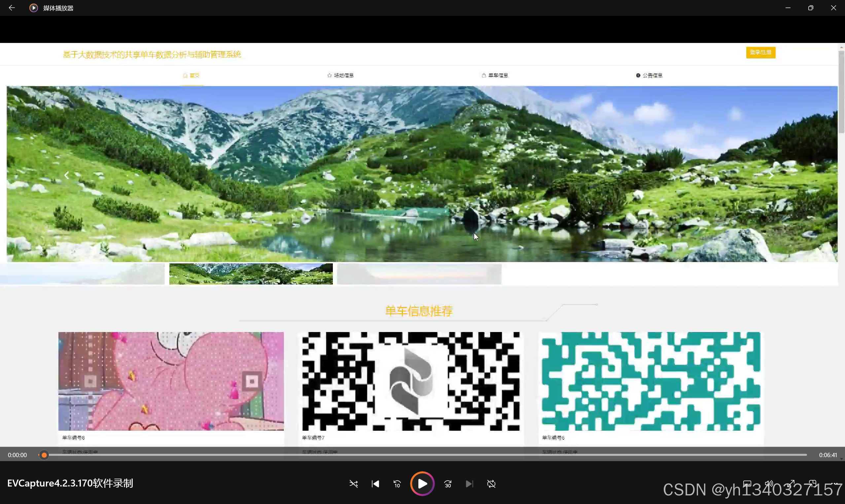This screenshot has width=845, height=504.
Task: Click the total duration 0:06:41 label
Action: pos(828,455)
